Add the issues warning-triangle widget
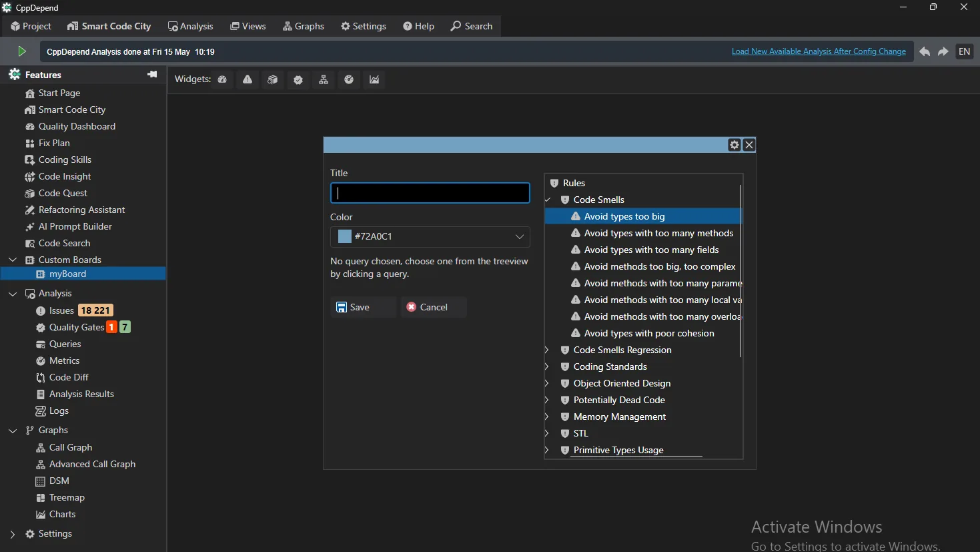Screen dimensions: 980x552 tap(248, 79)
